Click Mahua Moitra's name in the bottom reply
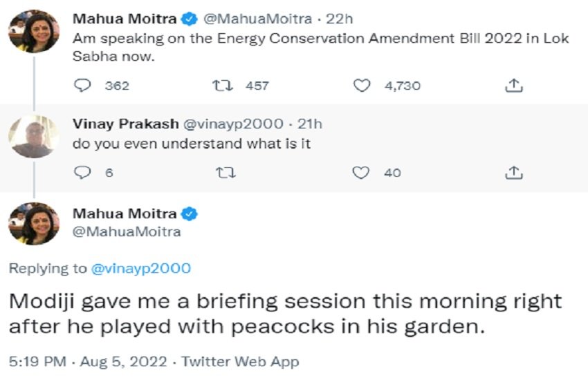The width and height of the screenshot is (588, 380). click(125, 214)
